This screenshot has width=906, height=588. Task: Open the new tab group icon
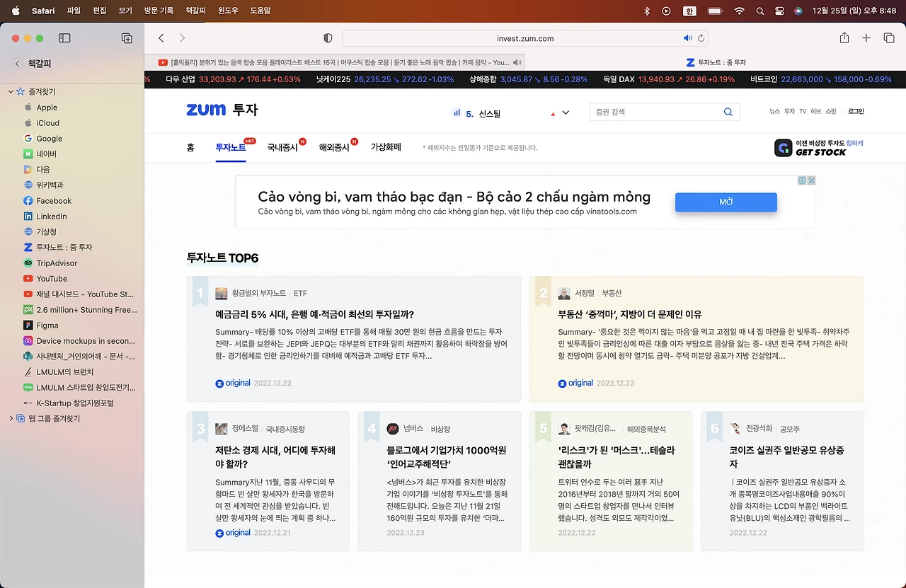click(x=127, y=38)
